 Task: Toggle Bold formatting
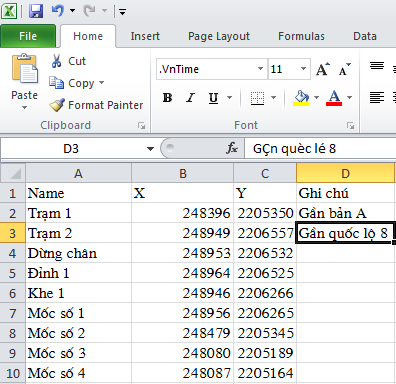coord(167,98)
